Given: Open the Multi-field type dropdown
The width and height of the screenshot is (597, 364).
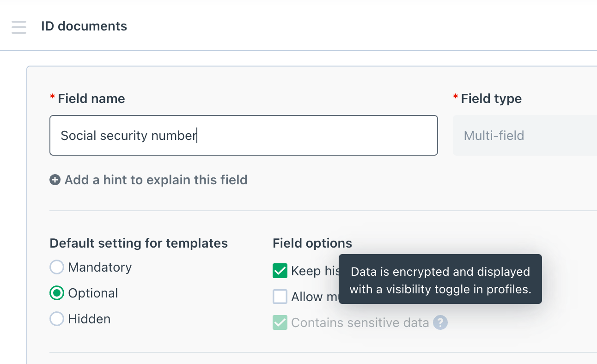Looking at the screenshot, I should point(525,135).
